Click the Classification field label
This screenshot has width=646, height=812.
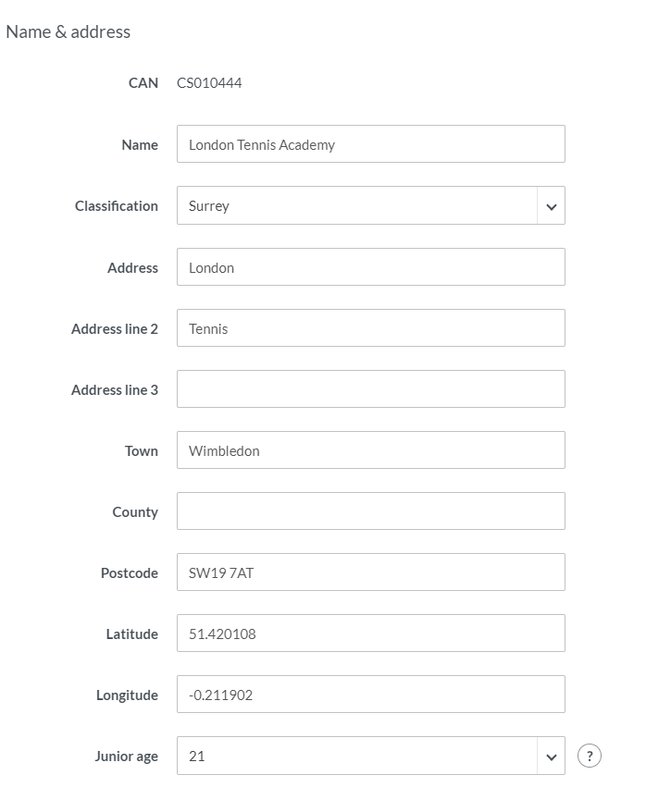(117, 206)
